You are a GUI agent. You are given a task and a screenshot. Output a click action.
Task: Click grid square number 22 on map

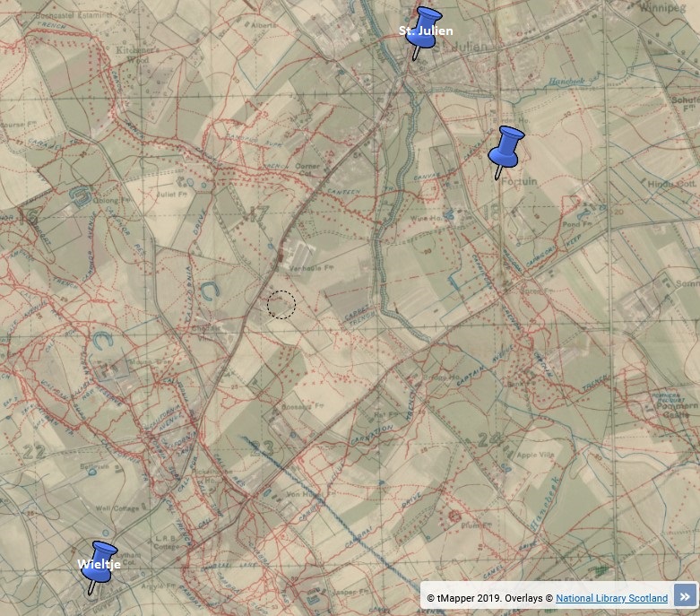[x=34, y=453]
